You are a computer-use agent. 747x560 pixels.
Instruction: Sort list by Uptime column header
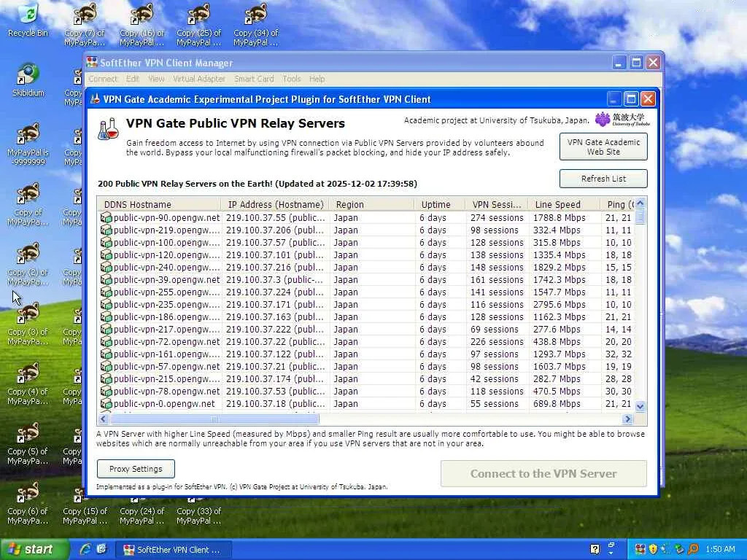(440, 204)
